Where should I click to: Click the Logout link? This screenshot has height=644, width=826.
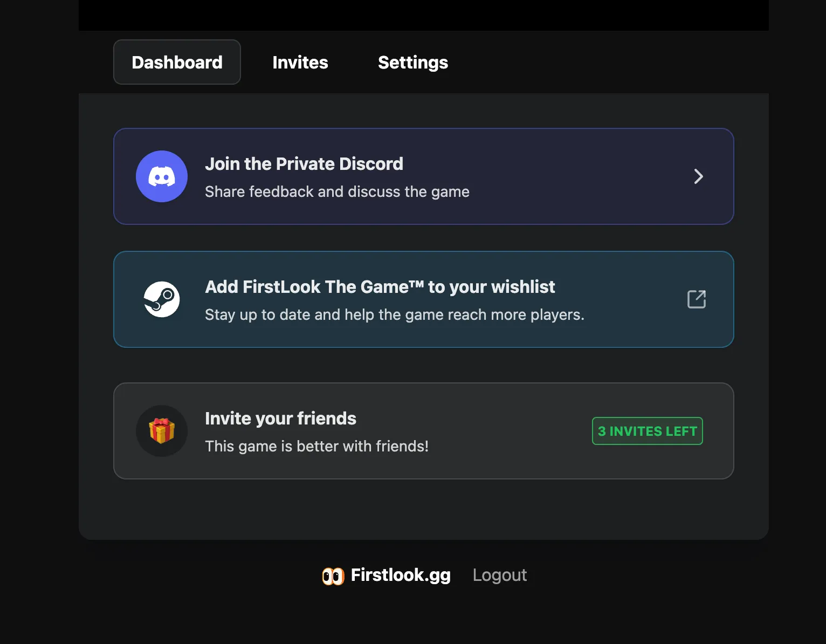pos(499,575)
